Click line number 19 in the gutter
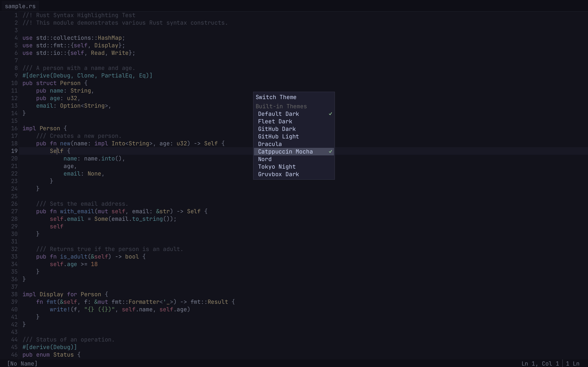The height and width of the screenshot is (367, 588). 14,151
